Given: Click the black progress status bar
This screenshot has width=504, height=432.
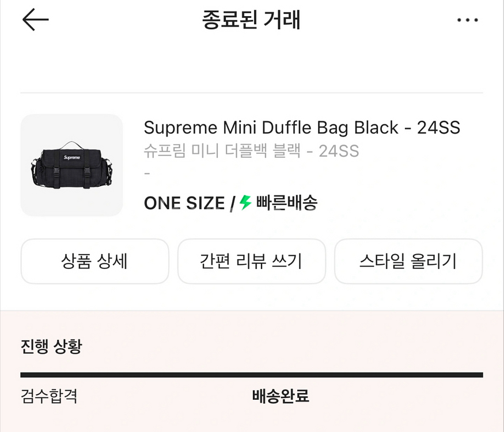Looking at the screenshot, I should tap(251, 375).
